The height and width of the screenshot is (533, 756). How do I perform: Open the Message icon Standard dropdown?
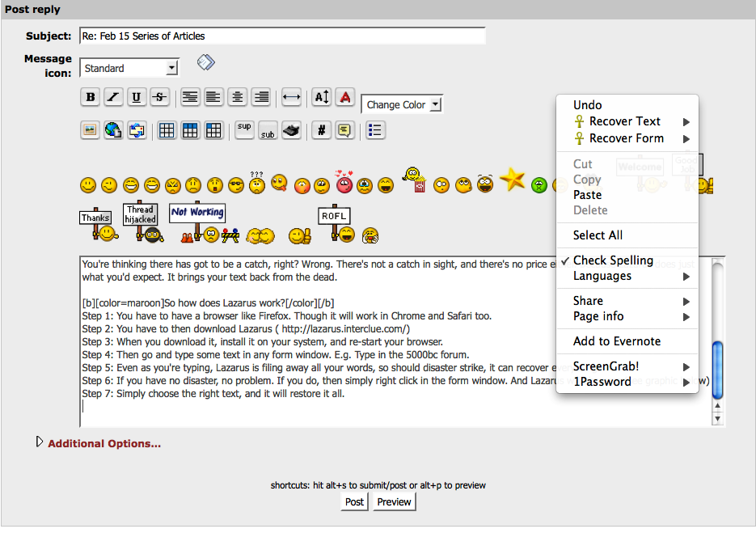click(x=129, y=68)
